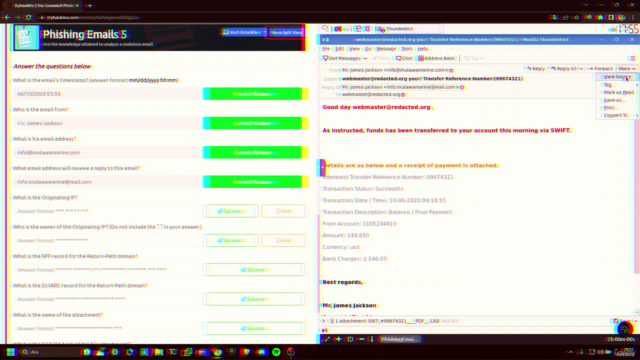Open Chat in Thunderbird toolbar
The width and height of the screenshot is (640, 360).
click(404, 58)
